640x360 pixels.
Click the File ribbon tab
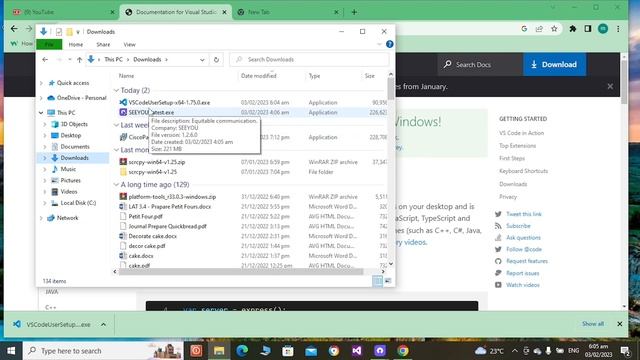(49, 44)
